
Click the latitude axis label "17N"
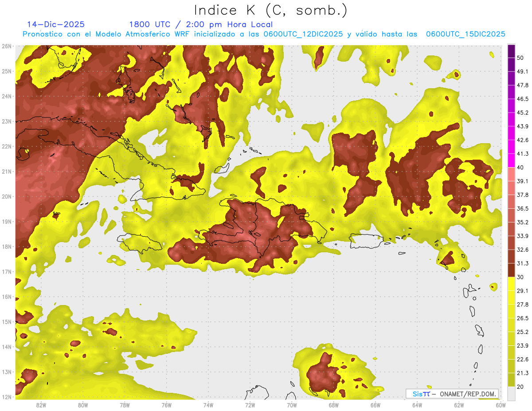click(7, 271)
